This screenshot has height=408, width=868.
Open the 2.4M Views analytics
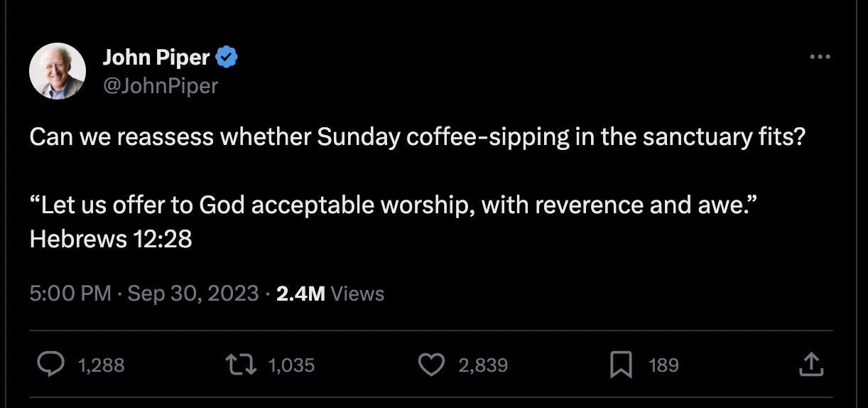point(330,294)
